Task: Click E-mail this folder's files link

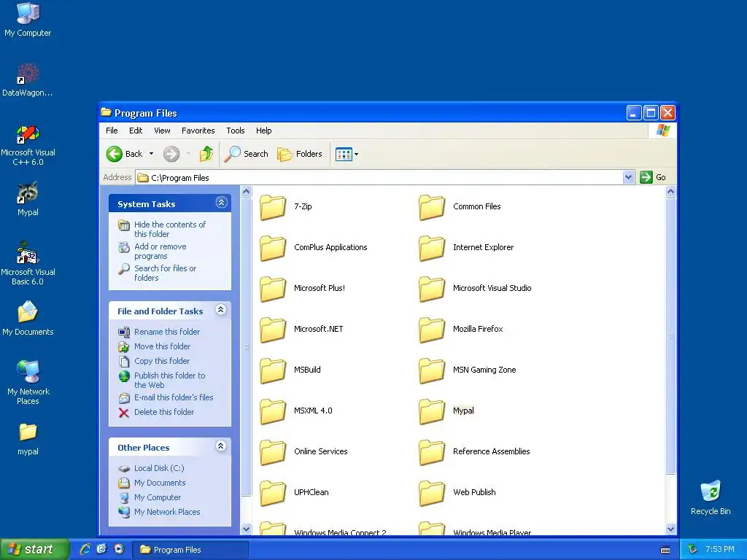Action: coord(166,397)
